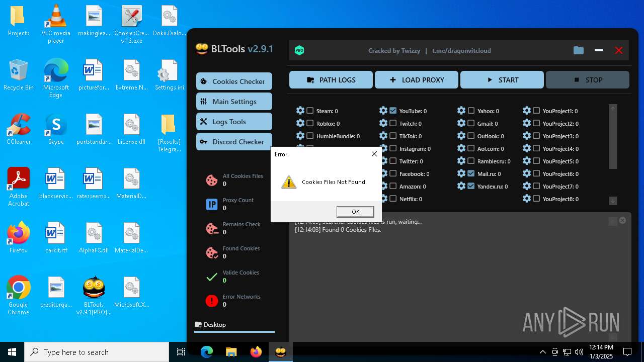Click the volume icon in system tray
This screenshot has width=644, height=362.
pos(579,352)
